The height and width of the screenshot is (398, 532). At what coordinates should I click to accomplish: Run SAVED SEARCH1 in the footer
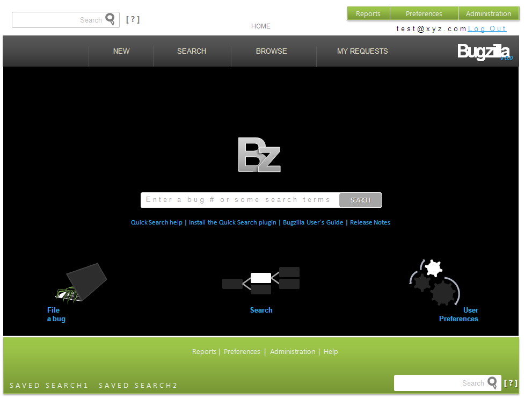[49, 386]
